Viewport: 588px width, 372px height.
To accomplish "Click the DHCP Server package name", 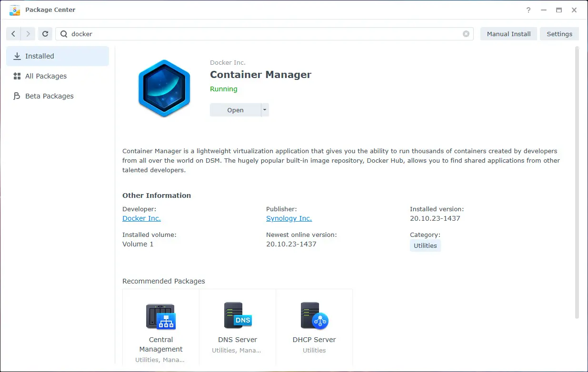I will (314, 340).
